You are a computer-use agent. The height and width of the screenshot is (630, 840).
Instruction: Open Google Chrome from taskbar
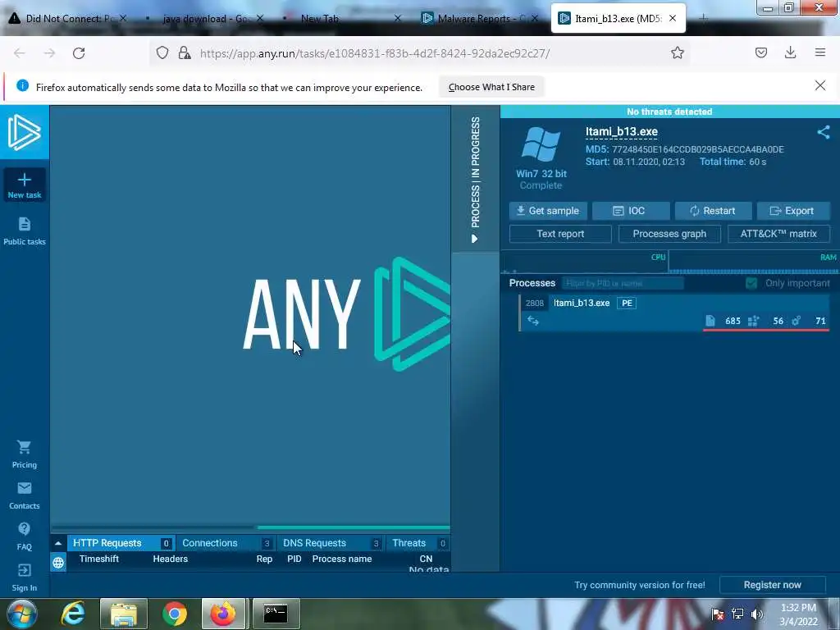point(174,614)
